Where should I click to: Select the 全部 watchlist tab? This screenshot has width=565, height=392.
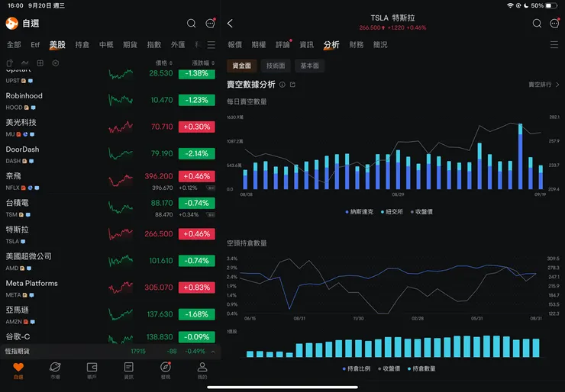(14, 45)
